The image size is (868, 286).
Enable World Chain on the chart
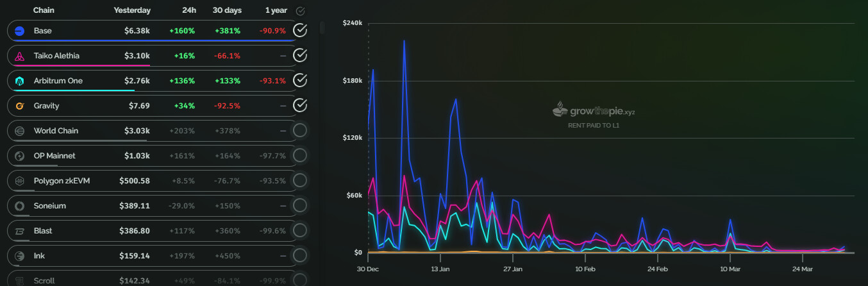pos(300,131)
